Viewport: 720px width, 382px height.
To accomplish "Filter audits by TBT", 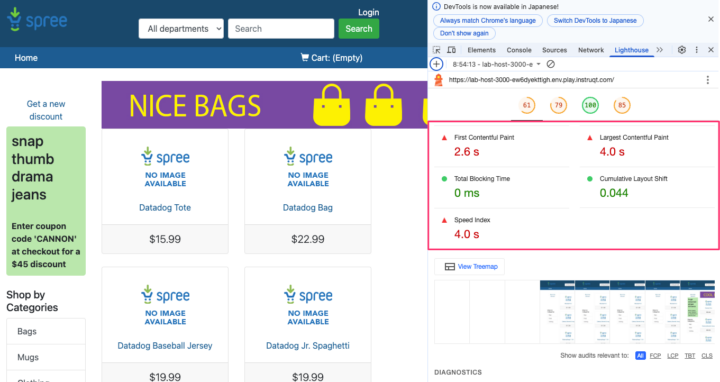I will (690, 356).
